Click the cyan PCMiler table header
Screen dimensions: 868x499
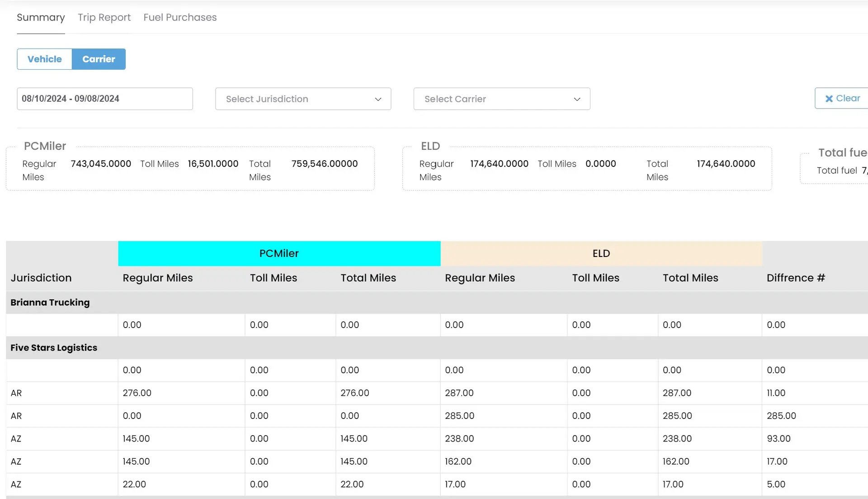pos(279,253)
